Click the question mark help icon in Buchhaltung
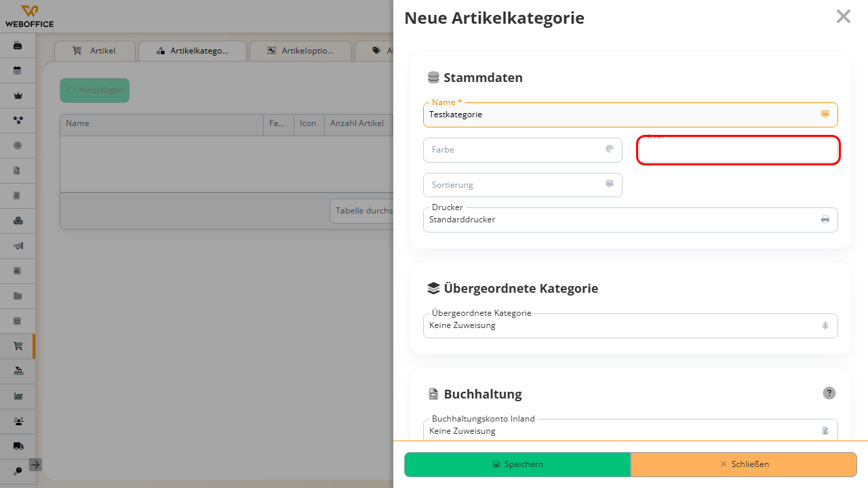868x488 pixels. click(x=829, y=393)
